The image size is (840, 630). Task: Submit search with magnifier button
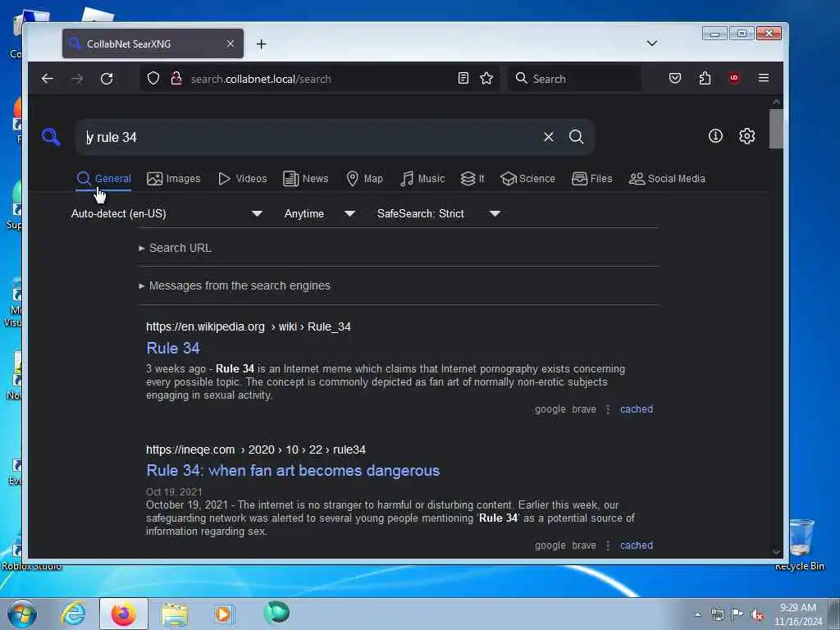click(x=577, y=137)
